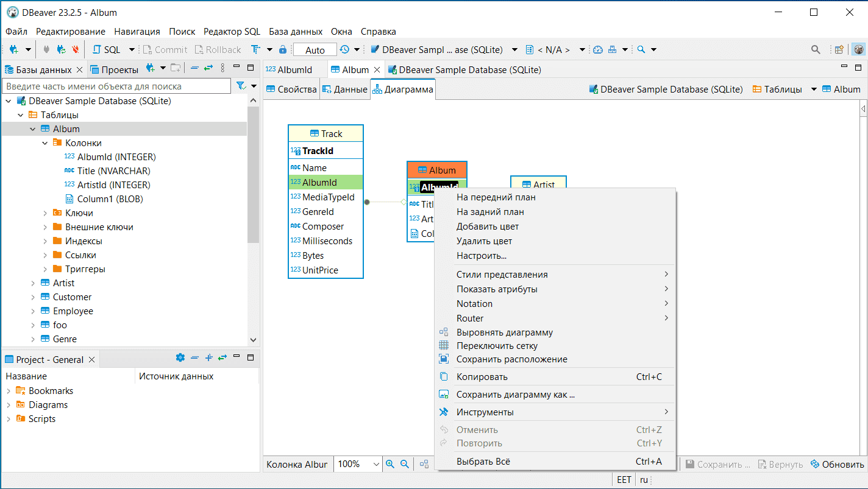Select the Employee table in tree

[73, 311]
